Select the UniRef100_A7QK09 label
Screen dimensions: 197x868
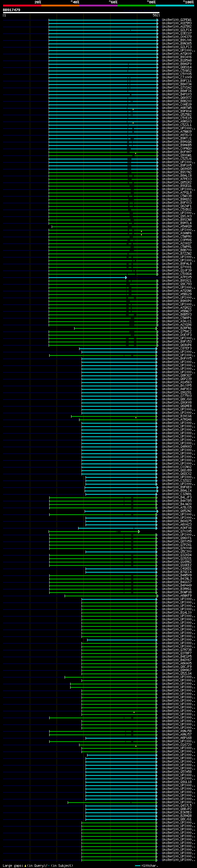177,54
